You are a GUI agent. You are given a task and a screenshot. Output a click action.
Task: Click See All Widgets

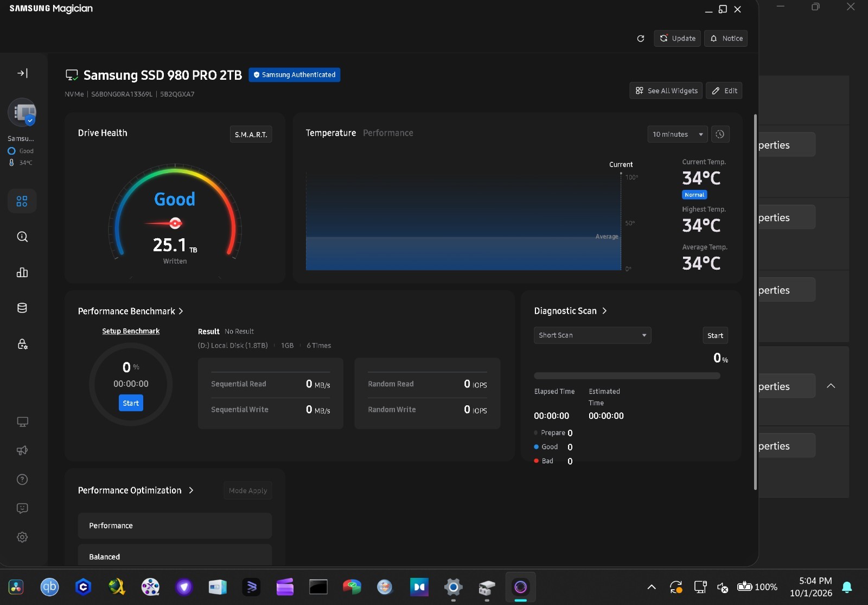click(x=666, y=91)
